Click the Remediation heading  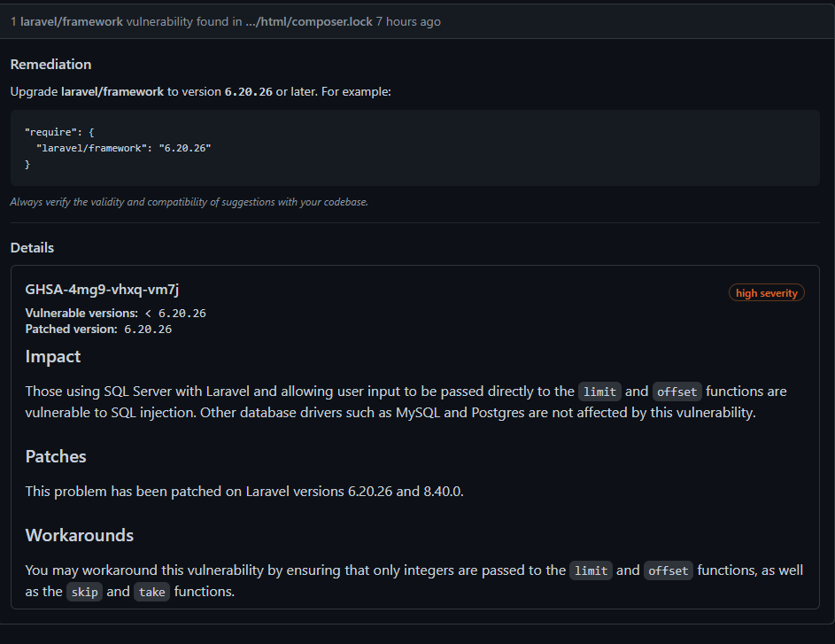click(x=50, y=65)
